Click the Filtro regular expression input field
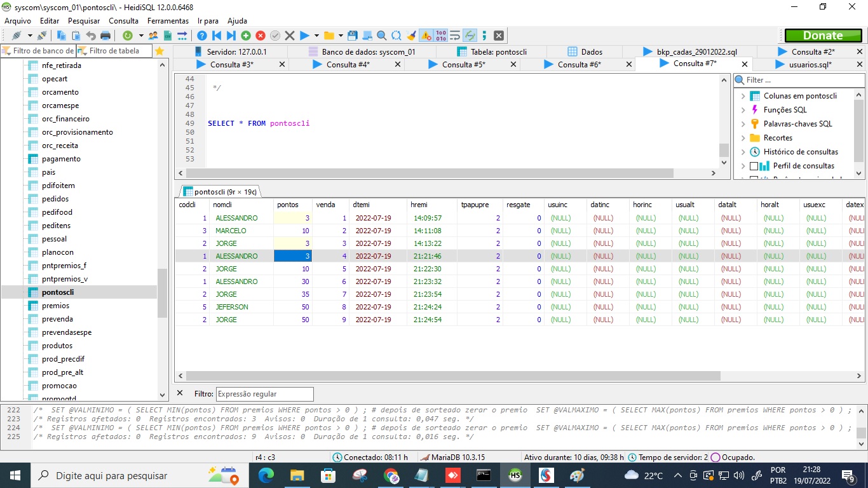This screenshot has width=868, height=488. (264, 394)
